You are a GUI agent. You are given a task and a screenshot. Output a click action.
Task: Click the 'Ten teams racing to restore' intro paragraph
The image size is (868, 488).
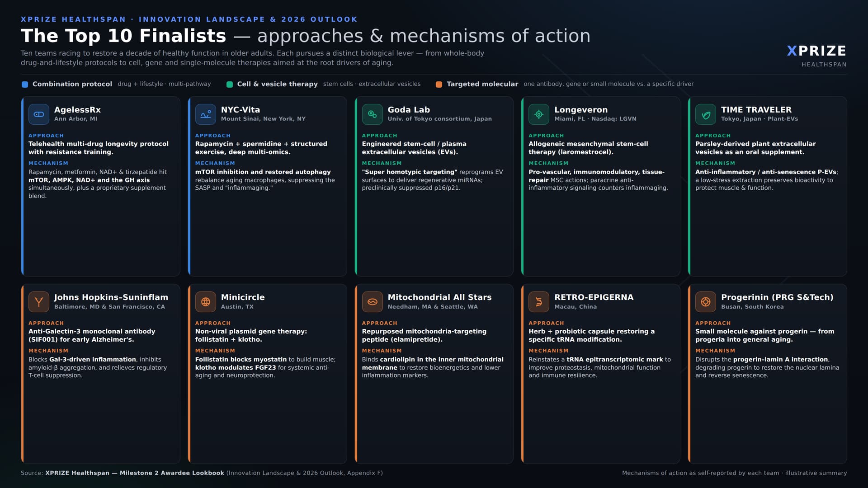(x=252, y=58)
